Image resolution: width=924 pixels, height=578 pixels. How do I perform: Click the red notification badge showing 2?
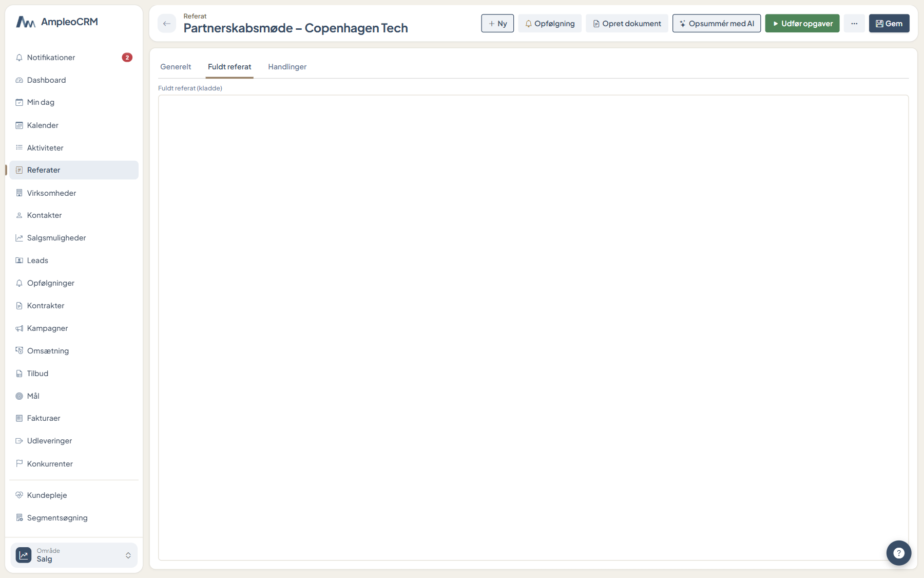(127, 58)
